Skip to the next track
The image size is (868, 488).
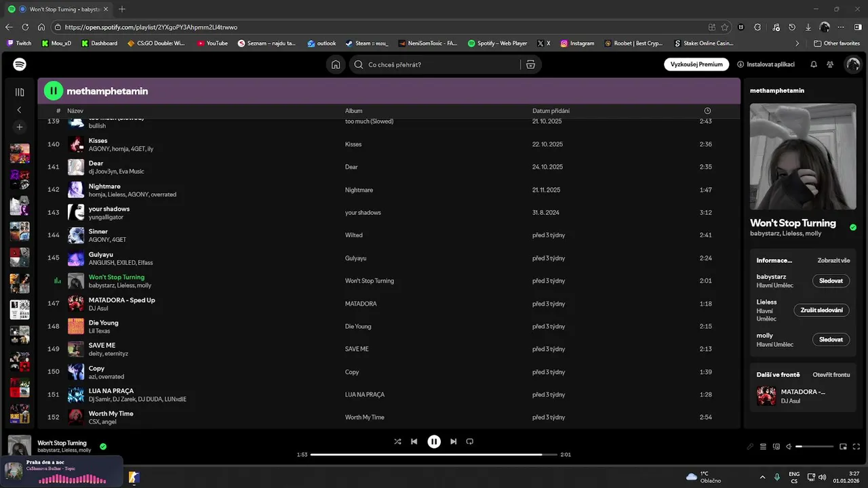click(454, 441)
